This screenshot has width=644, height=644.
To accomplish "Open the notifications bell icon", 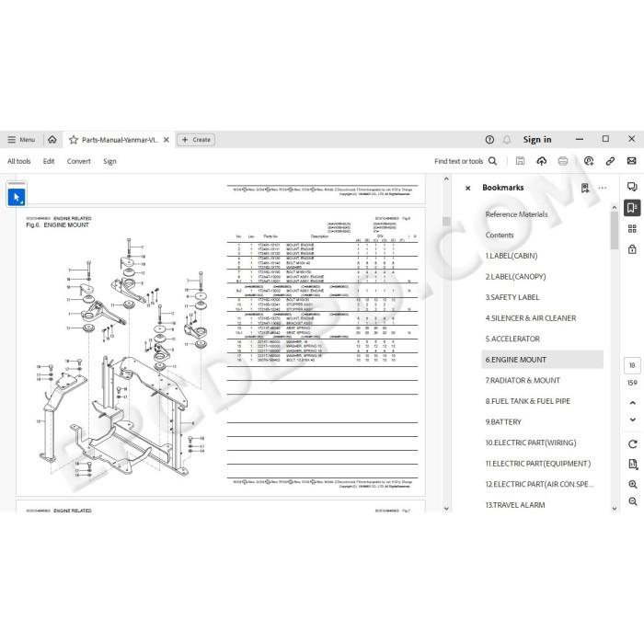I will click(x=507, y=140).
